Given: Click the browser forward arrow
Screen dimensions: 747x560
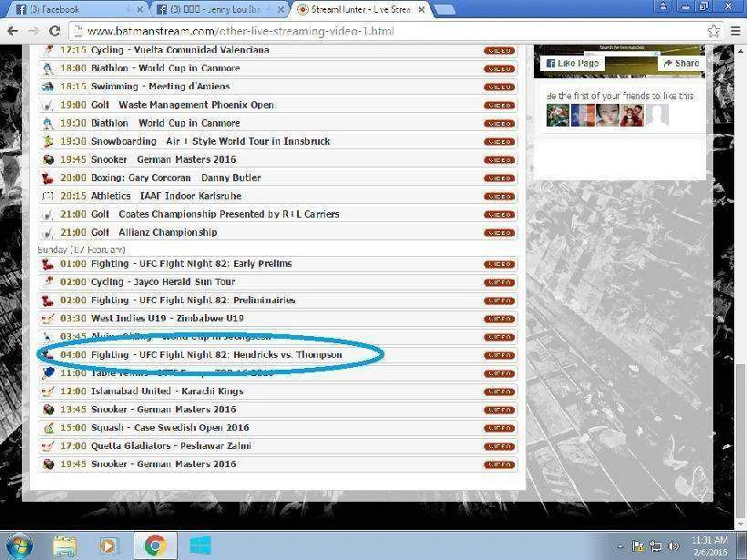Looking at the screenshot, I should point(34,31).
